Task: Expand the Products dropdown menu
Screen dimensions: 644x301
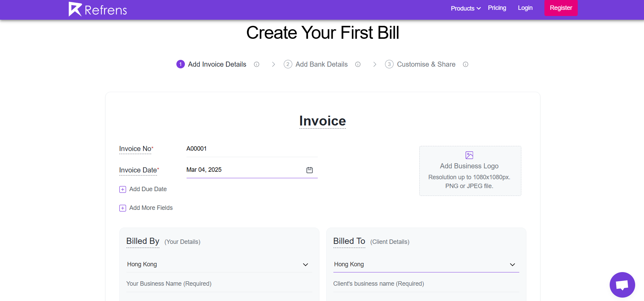Action: click(x=466, y=8)
